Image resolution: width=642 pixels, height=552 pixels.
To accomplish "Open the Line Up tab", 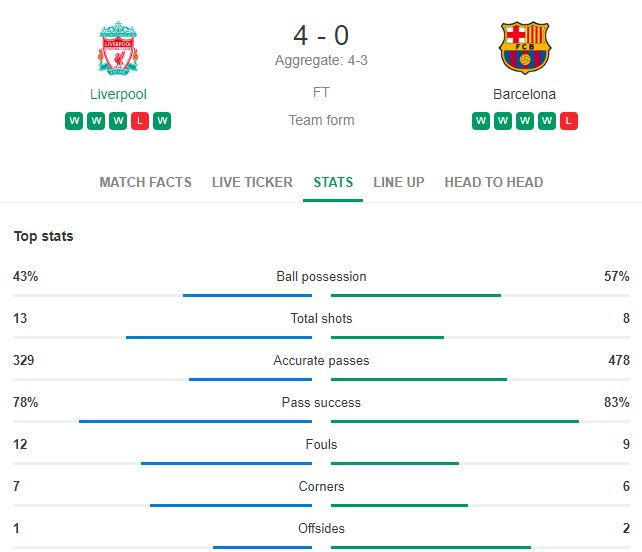I will 399,182.
